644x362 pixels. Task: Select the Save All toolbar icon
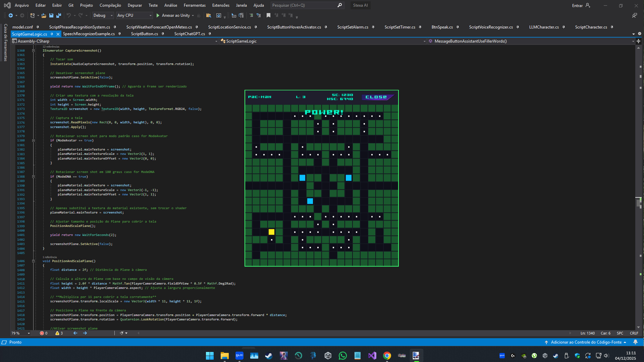click(58, 15)
